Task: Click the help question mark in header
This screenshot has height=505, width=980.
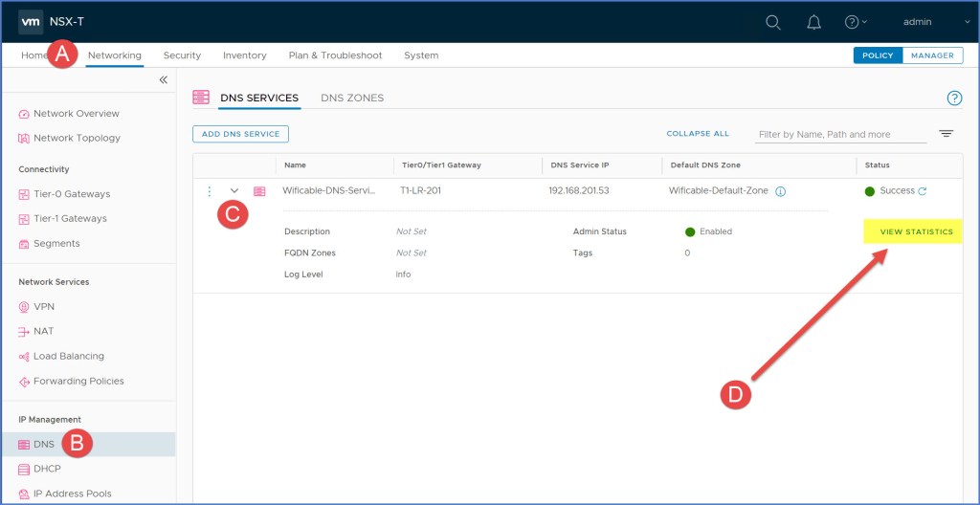Action: (852, 22)
